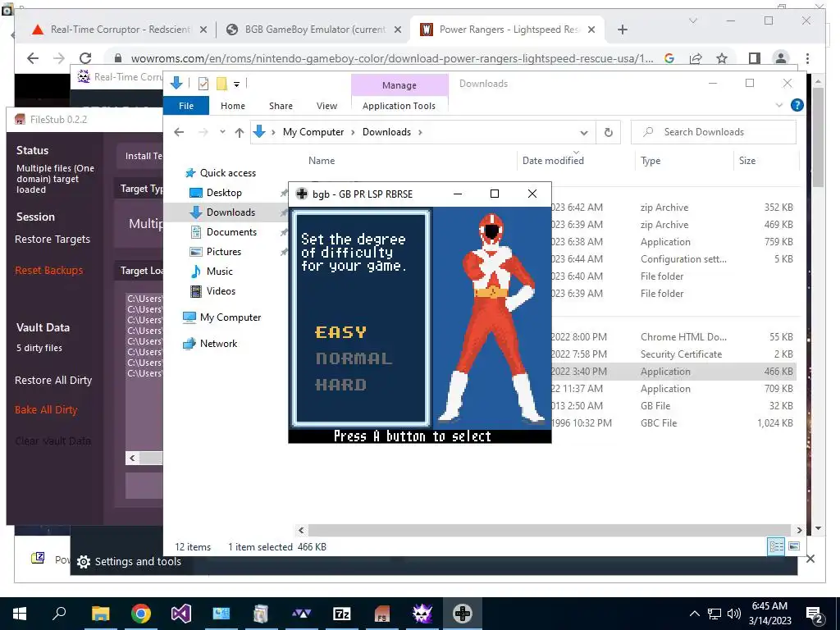Open Chrome profile avatar
Viewport: 840px width, 630px height.
(781, 58)
